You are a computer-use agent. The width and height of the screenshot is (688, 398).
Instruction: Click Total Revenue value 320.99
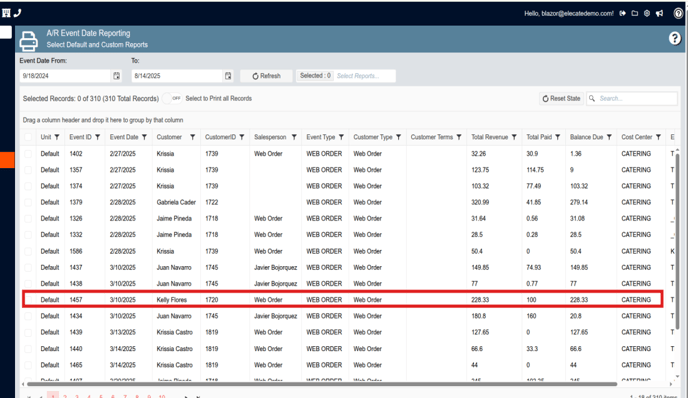point(480,202)
